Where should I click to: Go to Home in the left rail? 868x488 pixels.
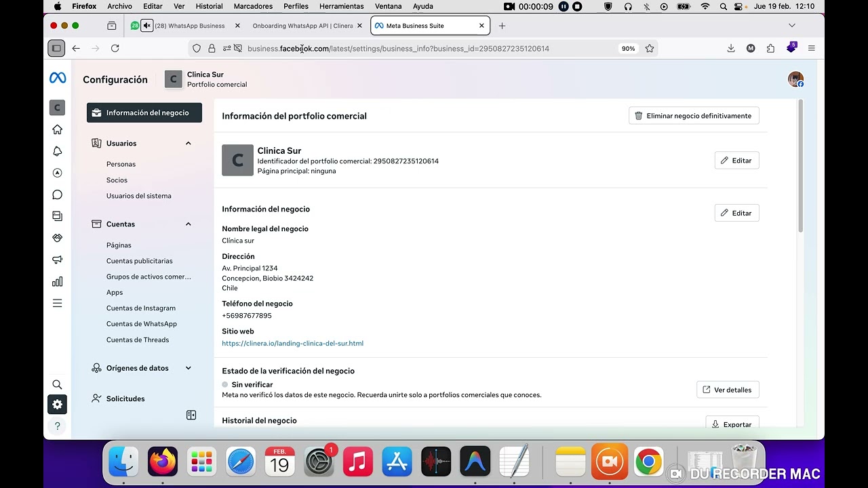point(58,129)
